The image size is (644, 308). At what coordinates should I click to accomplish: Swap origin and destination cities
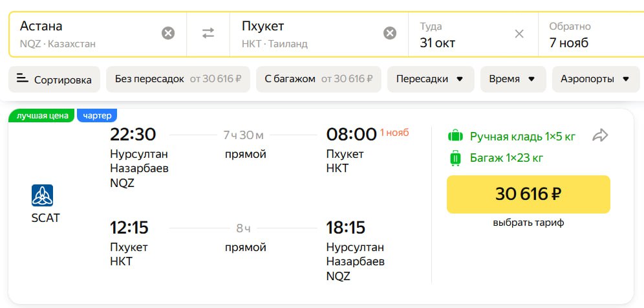click(x=208, y=34)
